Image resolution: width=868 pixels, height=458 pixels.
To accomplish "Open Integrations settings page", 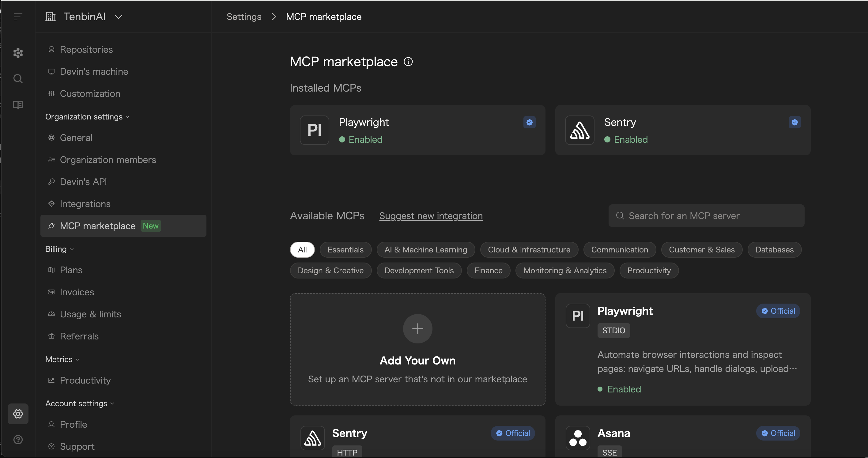I will tap(123, 204).
